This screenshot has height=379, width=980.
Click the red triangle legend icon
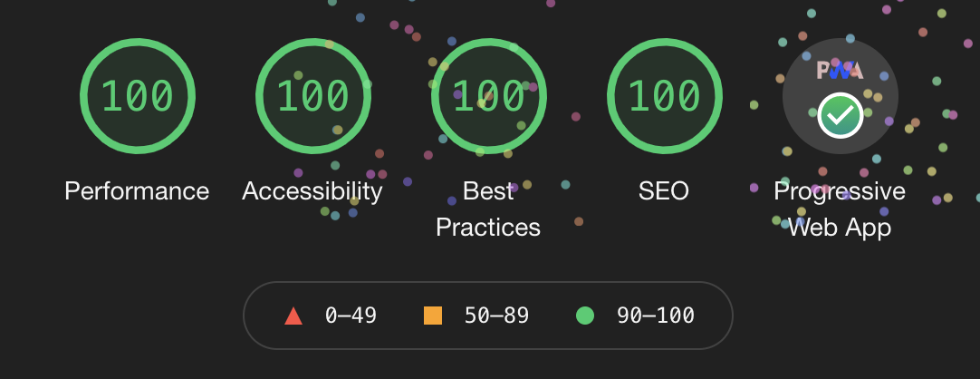coord(293,316)
